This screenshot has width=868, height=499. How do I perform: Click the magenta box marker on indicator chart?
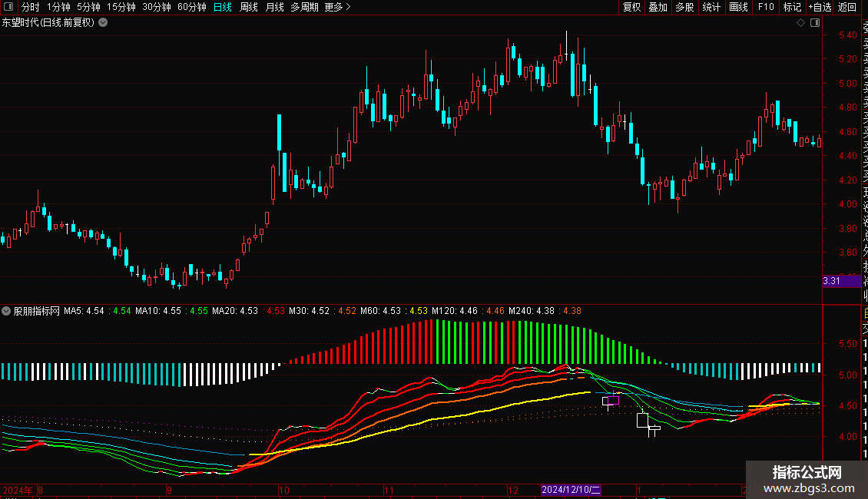[x=613, y=400]
